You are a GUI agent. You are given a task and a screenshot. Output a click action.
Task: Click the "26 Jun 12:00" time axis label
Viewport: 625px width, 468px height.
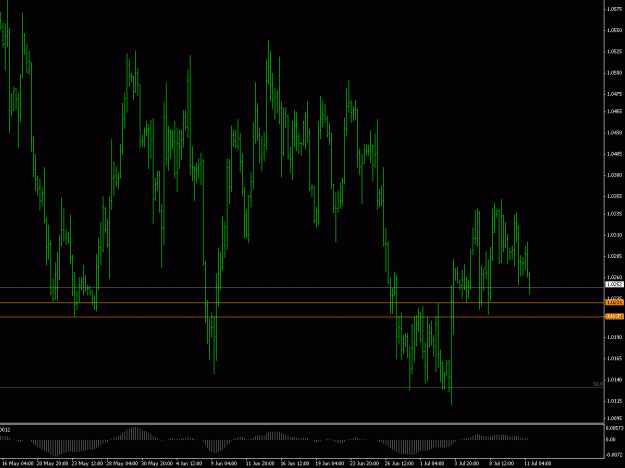399,464
